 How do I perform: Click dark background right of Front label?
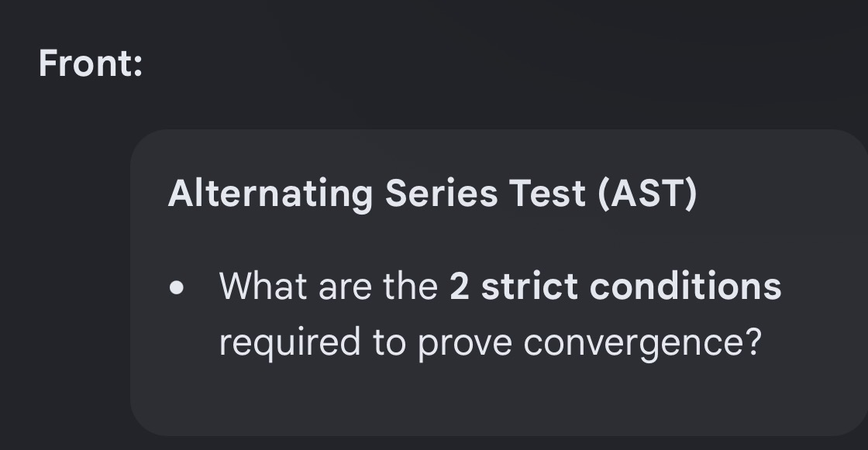coord(498,63)
